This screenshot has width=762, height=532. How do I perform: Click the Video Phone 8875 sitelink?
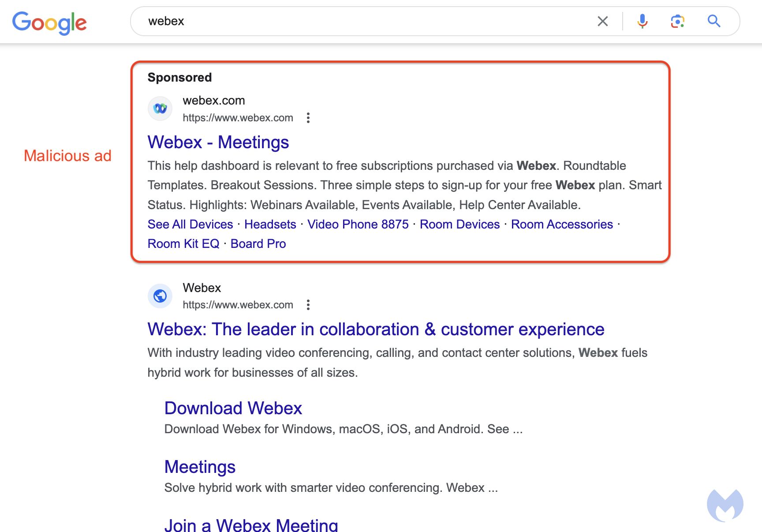(358, 225)
